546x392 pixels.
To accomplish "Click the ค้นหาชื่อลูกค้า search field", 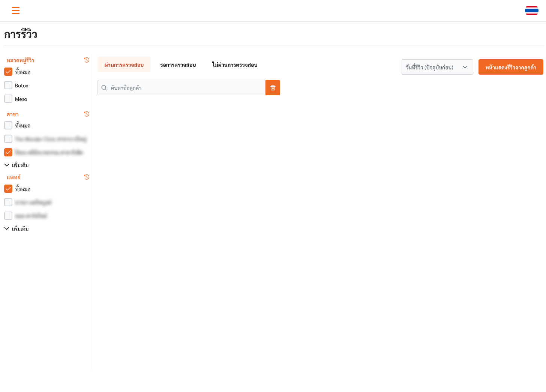I will tap(186, 88).
